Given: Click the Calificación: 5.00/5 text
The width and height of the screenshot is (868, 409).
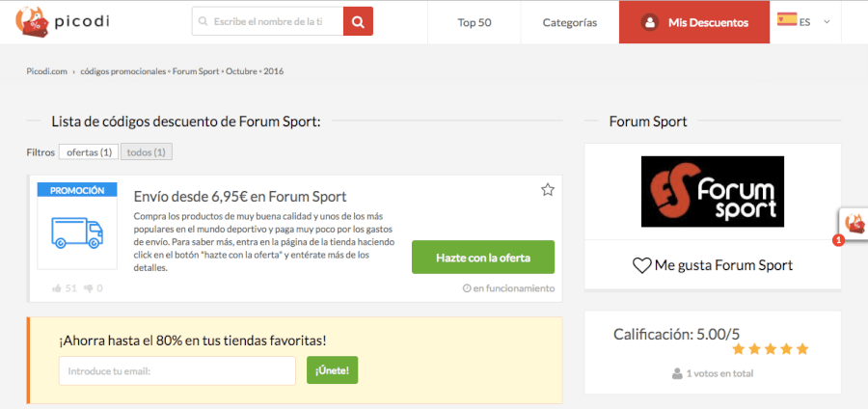Looking at the screenshot, I should tap(676, 335).
